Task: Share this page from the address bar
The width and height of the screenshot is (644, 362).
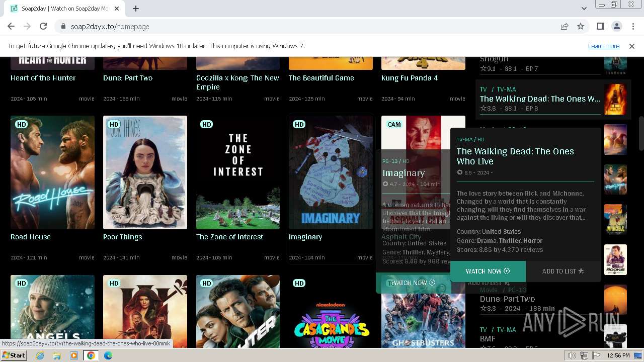Action: pos(565,27)
